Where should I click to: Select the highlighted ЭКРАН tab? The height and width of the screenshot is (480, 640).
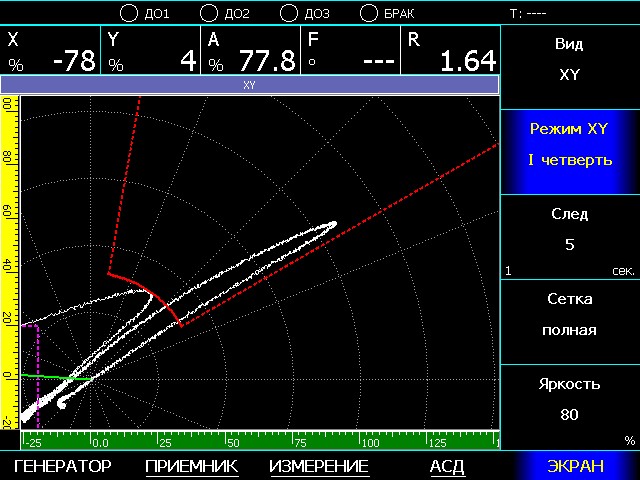575,466
